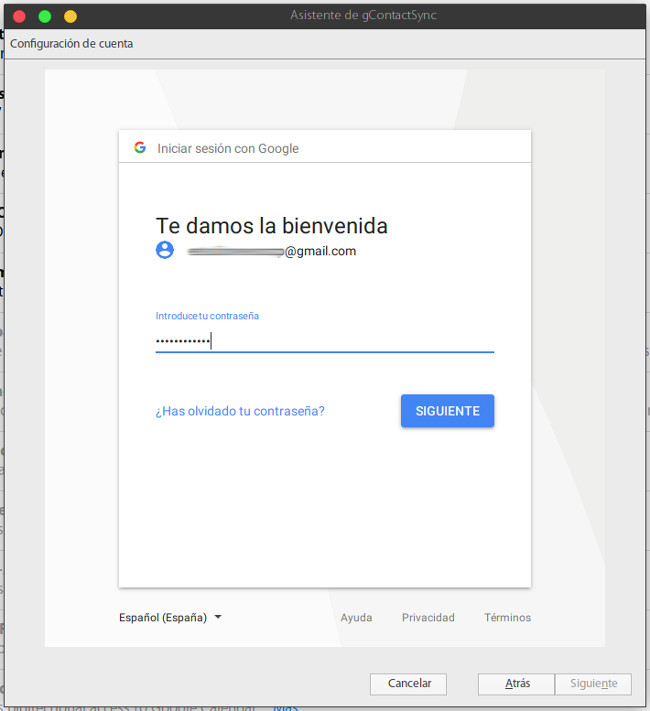Click the green window button
The height and width of the screenshot is (711, 650).
[44, 17]
